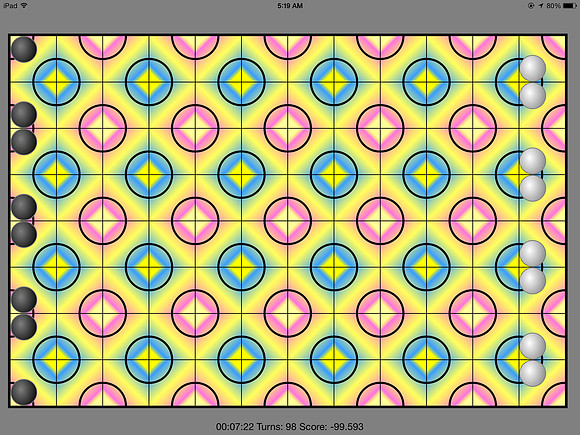Tap the 5:19 AM clock in the status bar

[290, 6]
